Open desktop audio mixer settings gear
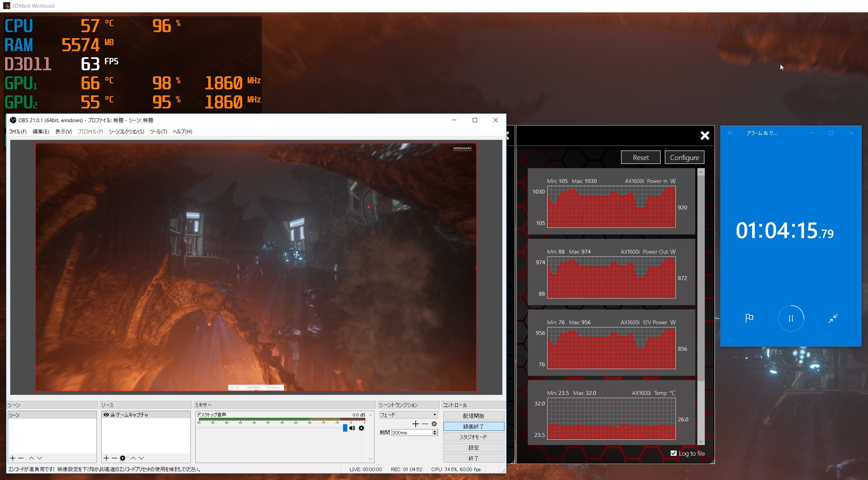The width and height of the screenshot is (868, 480). coord(361,428)
